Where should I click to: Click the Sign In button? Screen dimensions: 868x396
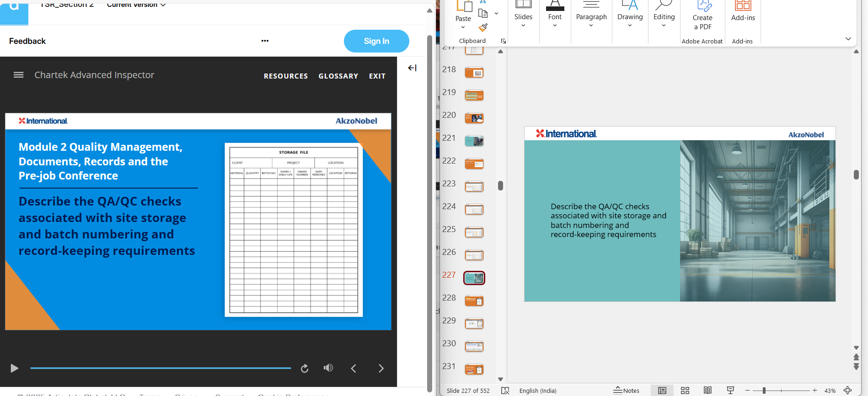click(376, 41)
